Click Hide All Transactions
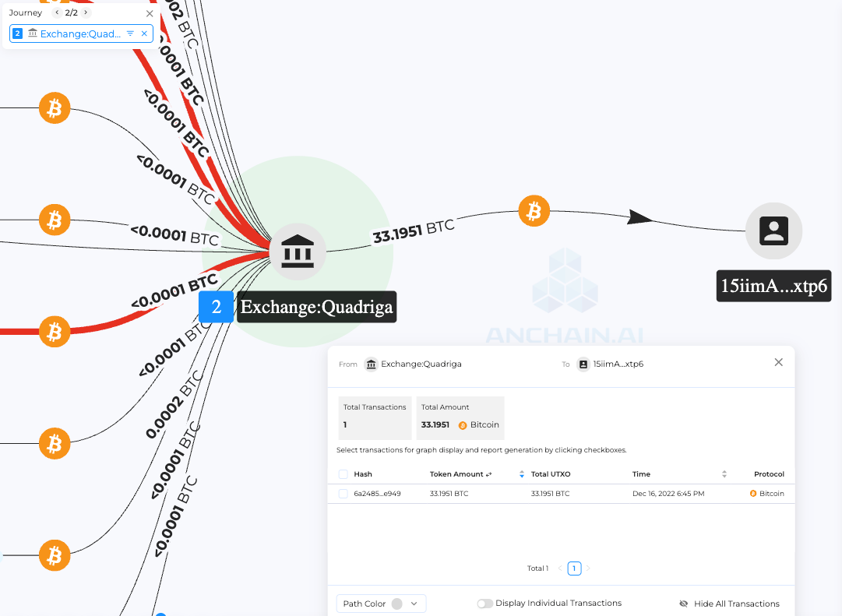842x616 pixels. (x=729, y=604)
